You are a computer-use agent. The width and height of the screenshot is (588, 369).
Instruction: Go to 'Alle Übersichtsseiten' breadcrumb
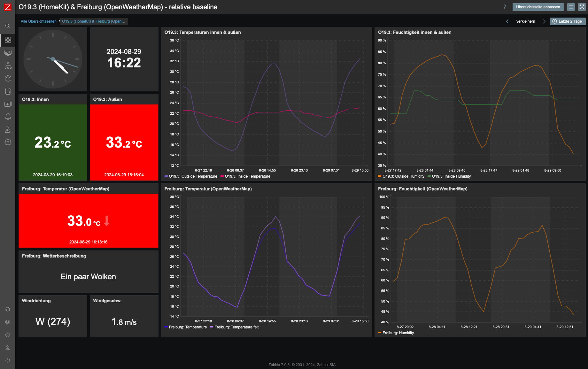[x=38, y=21]
